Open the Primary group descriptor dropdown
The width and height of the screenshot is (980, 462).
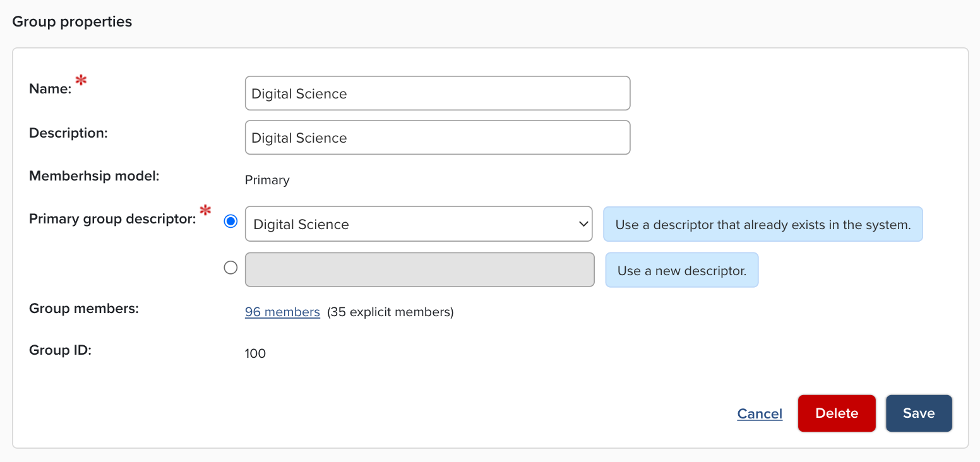point(418,224)
